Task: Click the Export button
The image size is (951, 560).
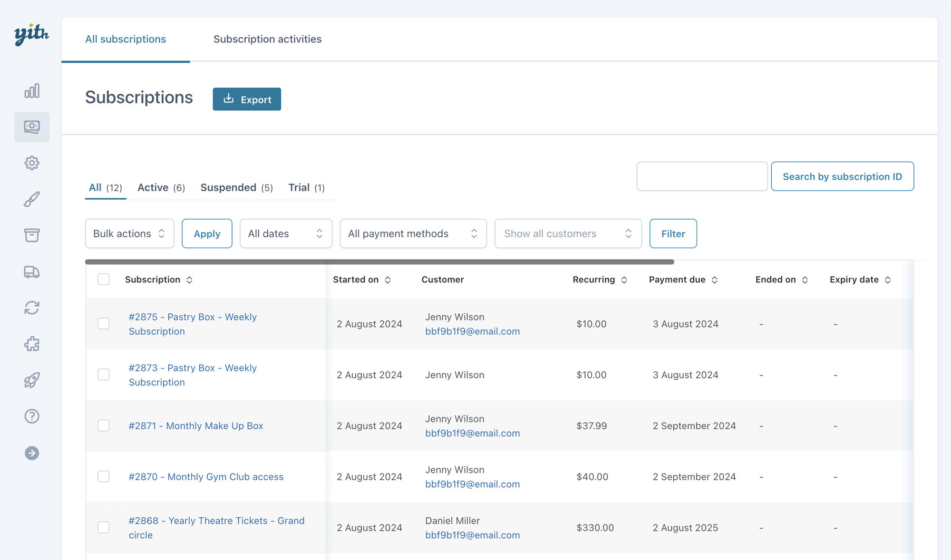Action: 247,99
